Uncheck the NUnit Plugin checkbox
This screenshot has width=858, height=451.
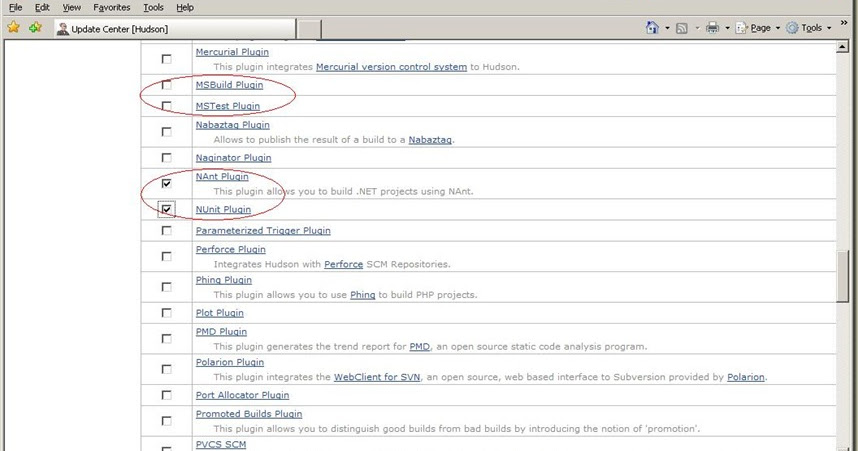point(166,209)
